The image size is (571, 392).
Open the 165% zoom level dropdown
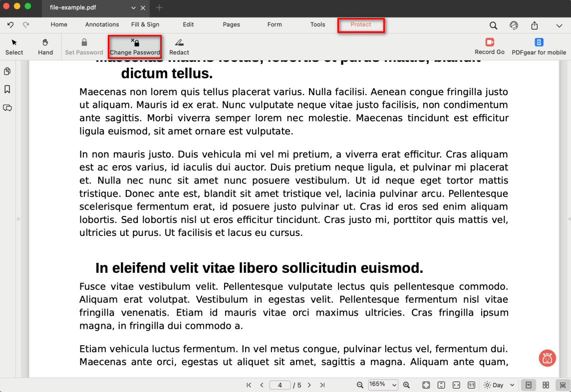383,385
